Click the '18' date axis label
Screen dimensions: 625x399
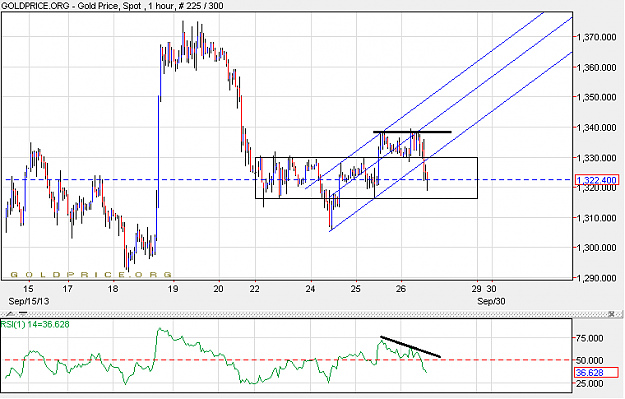pyautogui.click(x=113, y=289)
